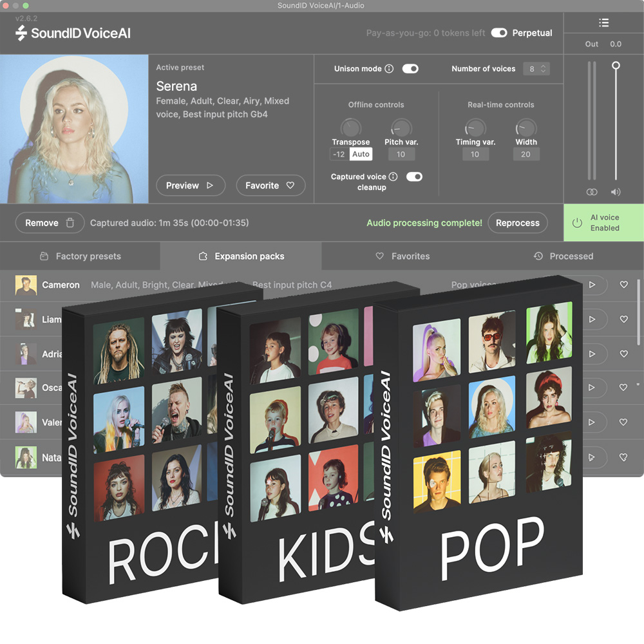Play preview for the Osca preset row

[x=592, y=387]
